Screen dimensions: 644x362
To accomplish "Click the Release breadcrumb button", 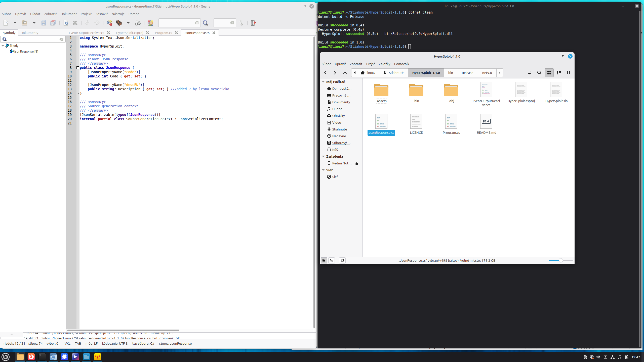I will pyautogui.click(x=467, y=73).
